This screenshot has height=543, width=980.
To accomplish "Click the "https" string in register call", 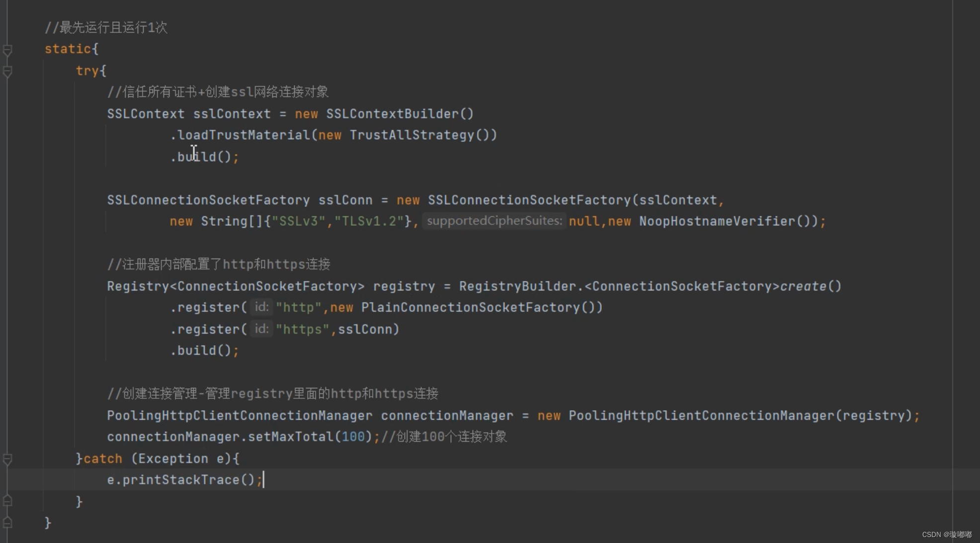I will coord(303,329).
